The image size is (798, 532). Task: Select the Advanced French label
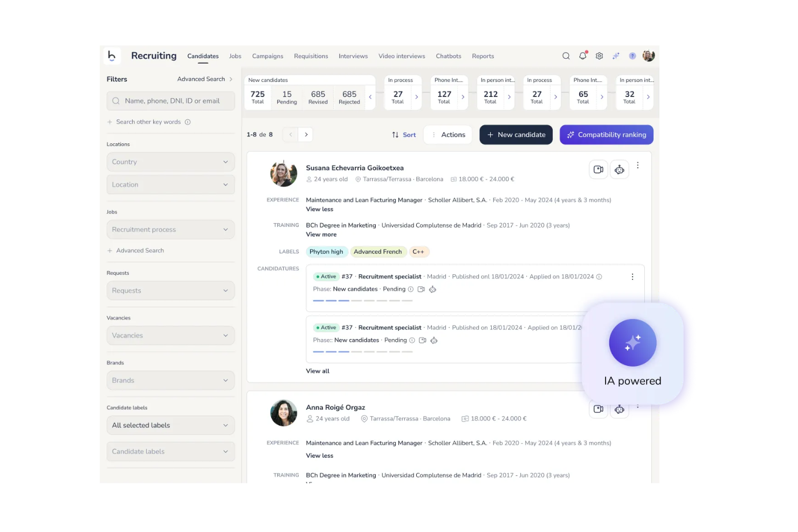[377, 252]
